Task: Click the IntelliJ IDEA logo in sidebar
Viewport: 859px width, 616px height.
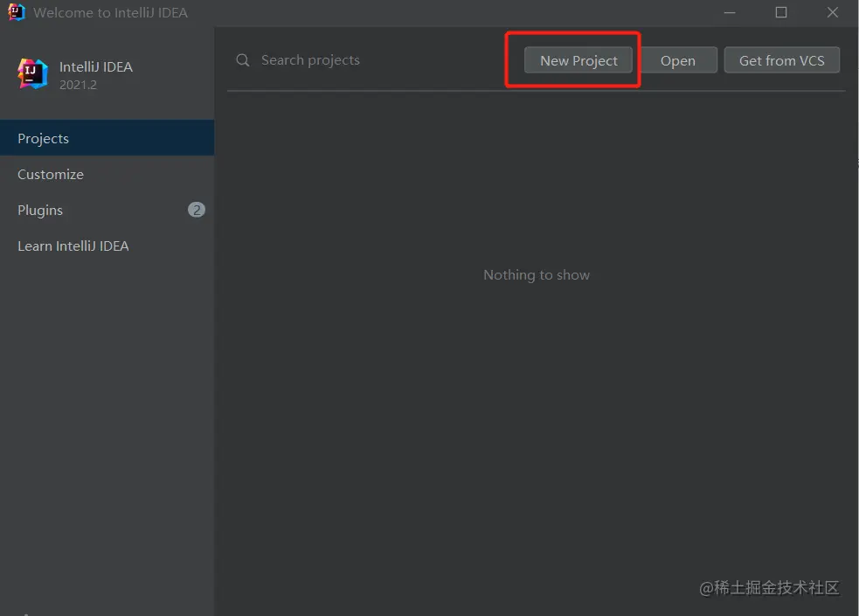Action: (33, 74)
